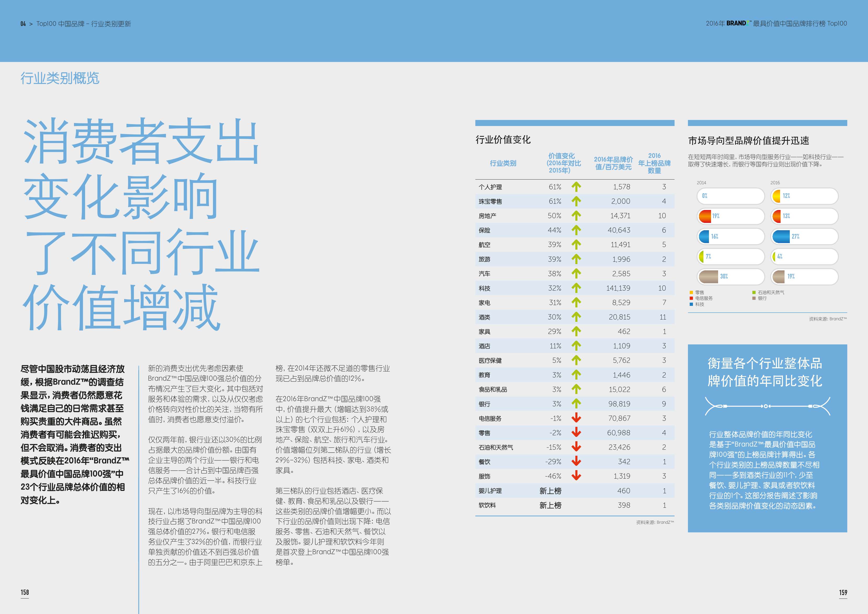The image size is (868, 614).
Task: Click the yellow 零售 legend square
Action: point(691,293)
